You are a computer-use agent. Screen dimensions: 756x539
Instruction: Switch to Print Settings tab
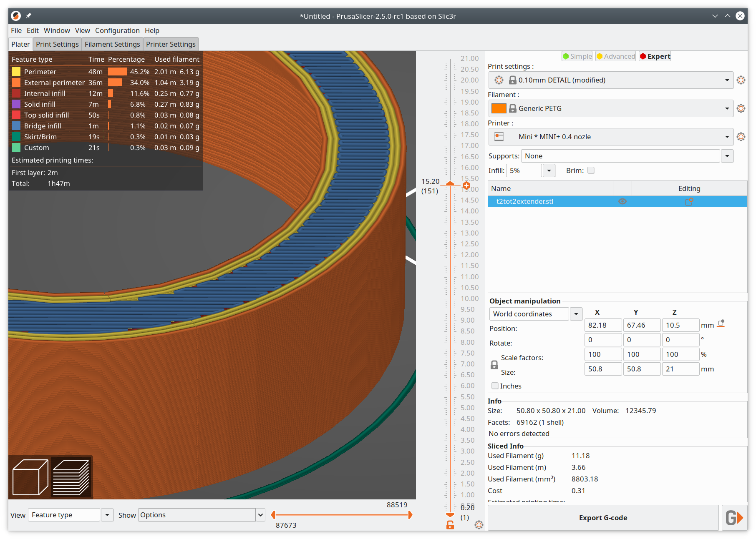point(57,44)
